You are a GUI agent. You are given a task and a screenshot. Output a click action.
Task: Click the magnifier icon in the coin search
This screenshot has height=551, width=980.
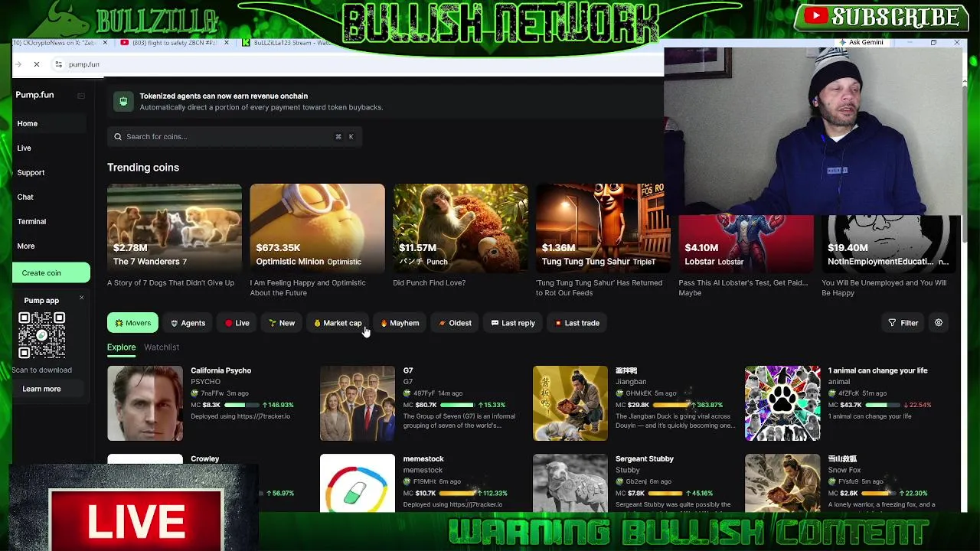[x=118, y=137]
